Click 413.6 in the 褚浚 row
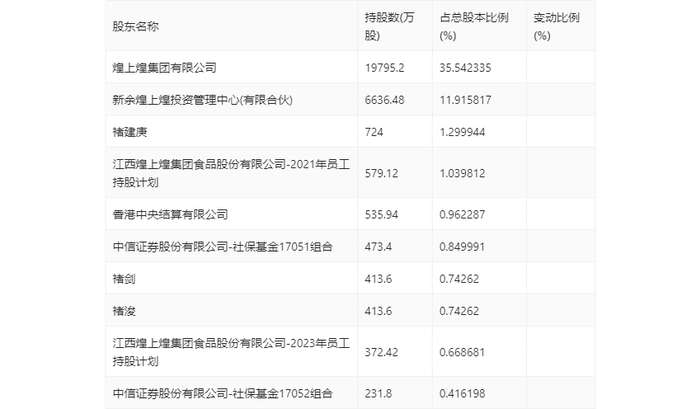This screenshot has width=700, height=409. coord(378,311)
